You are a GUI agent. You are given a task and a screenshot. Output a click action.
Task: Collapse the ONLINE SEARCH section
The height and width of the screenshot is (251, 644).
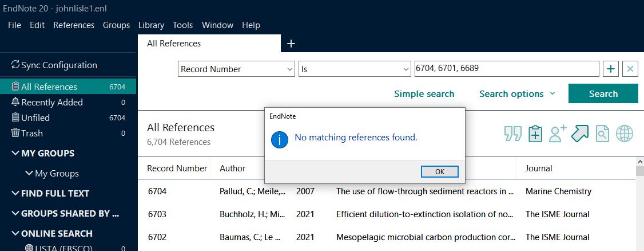pyautogui.click(x=15, y=233)
